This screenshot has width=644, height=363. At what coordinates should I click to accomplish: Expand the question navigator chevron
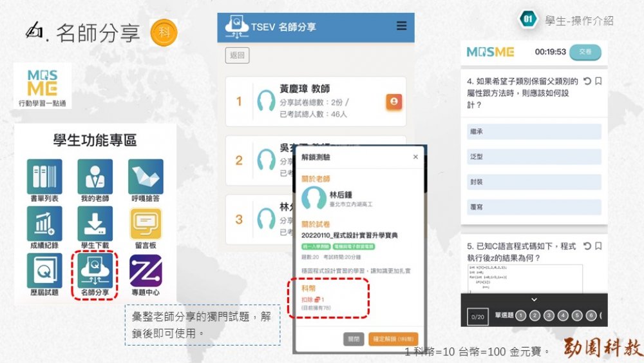click(534, 300)
